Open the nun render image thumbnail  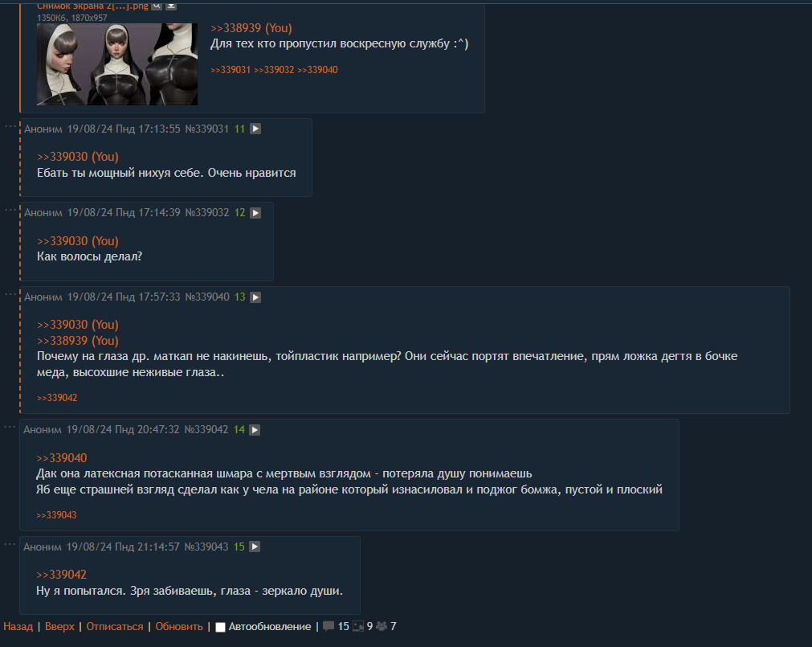point(117,64)
